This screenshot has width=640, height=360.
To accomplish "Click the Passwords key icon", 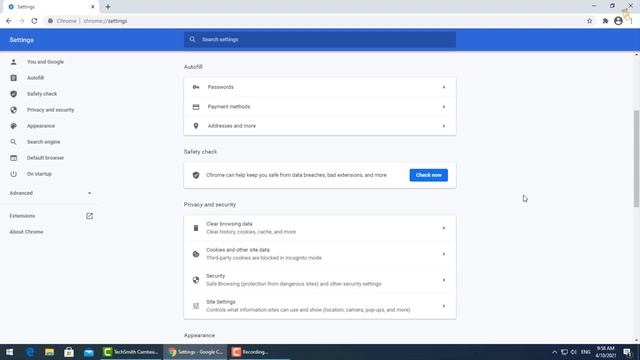I will [196, 87].
